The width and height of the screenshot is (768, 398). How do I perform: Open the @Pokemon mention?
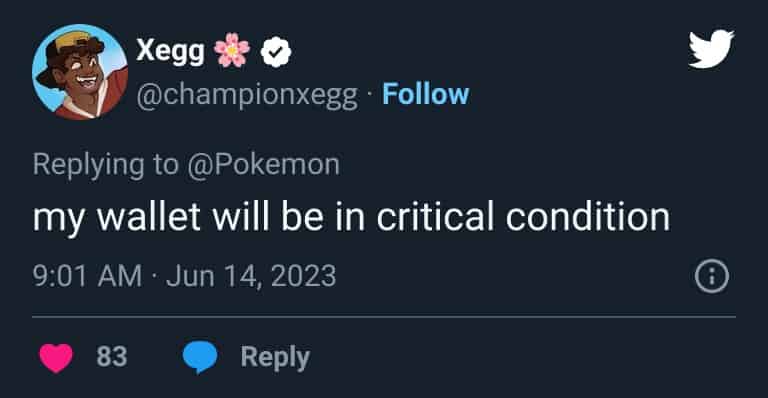point(263,164)
